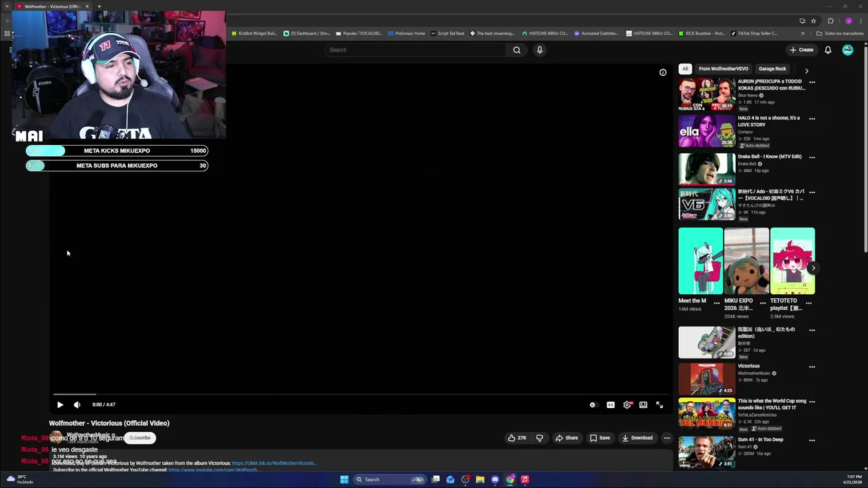Viewport: 868px width, 488px height.
Task: Open Windows Start menu
Action: (344, 479)
